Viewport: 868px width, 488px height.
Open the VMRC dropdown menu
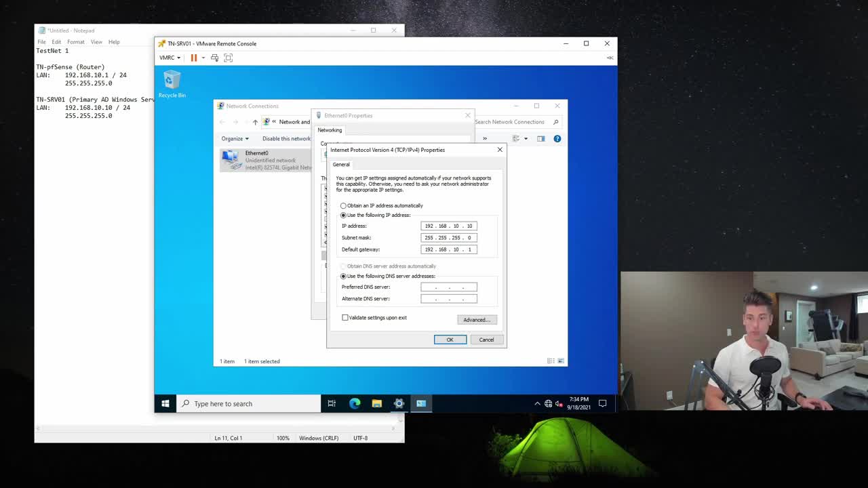click(x=170, y=58)
